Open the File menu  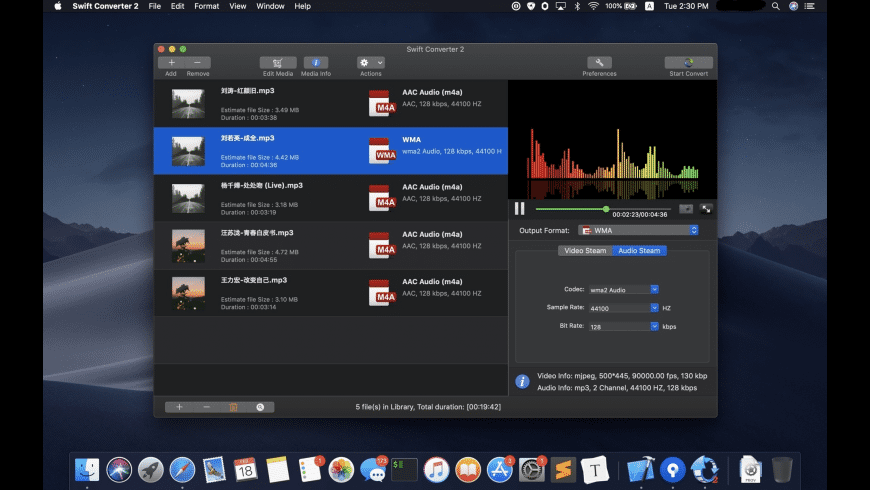click(x=155, y=6)
